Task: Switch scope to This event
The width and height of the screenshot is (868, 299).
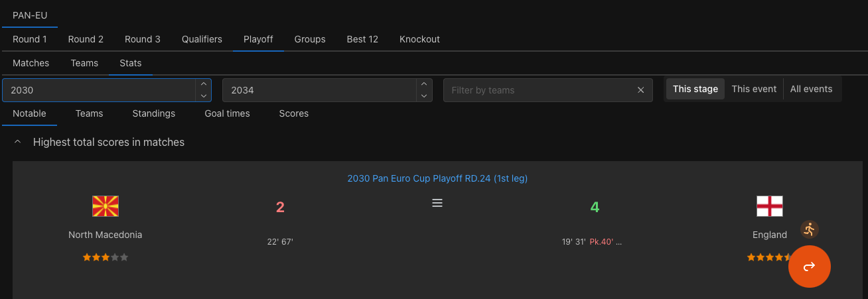Action: [754, 89]
